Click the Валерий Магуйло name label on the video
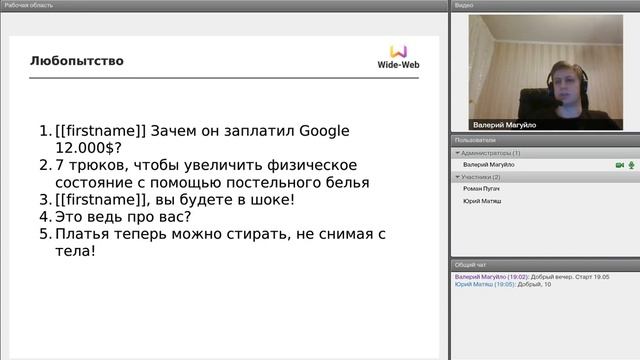Image resolution: width=640 pixels, height=360 pixels. [504, 125]
